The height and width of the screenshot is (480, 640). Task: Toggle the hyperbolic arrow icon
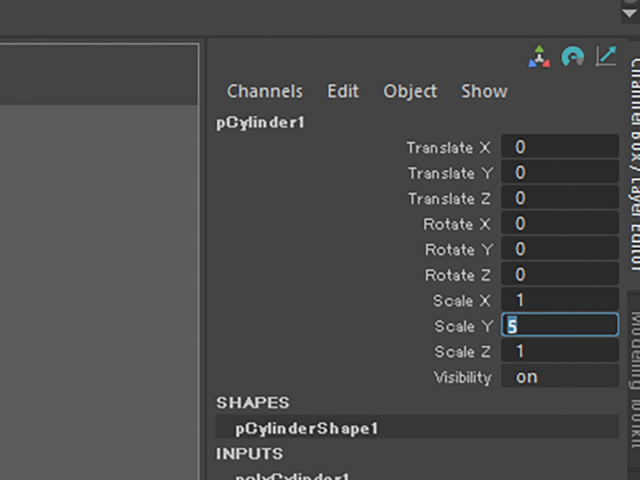[606, 56]
